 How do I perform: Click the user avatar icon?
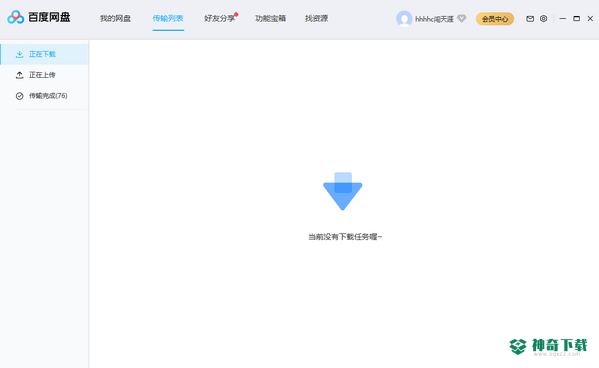[404, 19]
